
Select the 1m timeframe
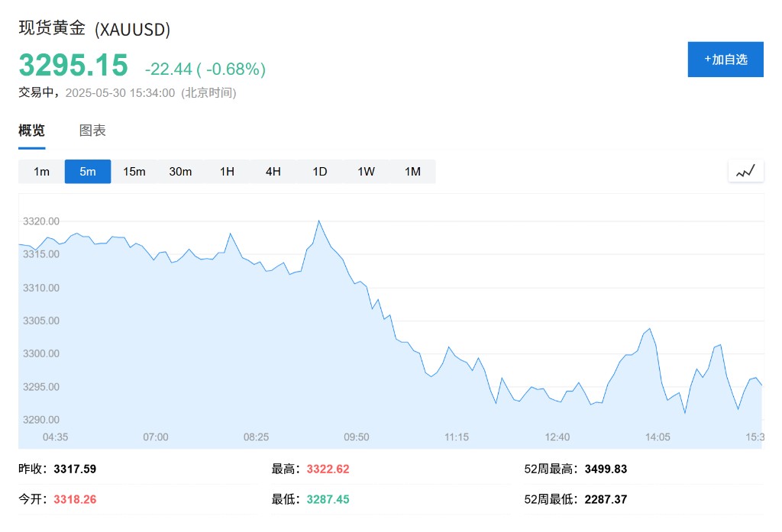pyautogui.click(x=41, y=172)
